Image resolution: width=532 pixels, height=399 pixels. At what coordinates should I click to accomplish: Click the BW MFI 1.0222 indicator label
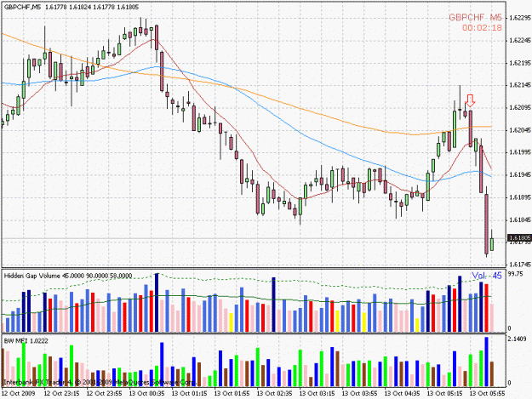[26, 341]
